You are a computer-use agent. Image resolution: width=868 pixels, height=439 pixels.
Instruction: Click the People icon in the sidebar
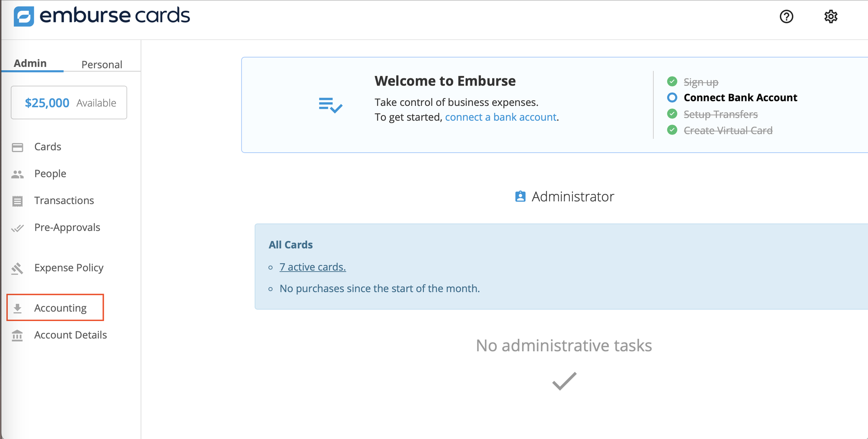tap(18, 174)
